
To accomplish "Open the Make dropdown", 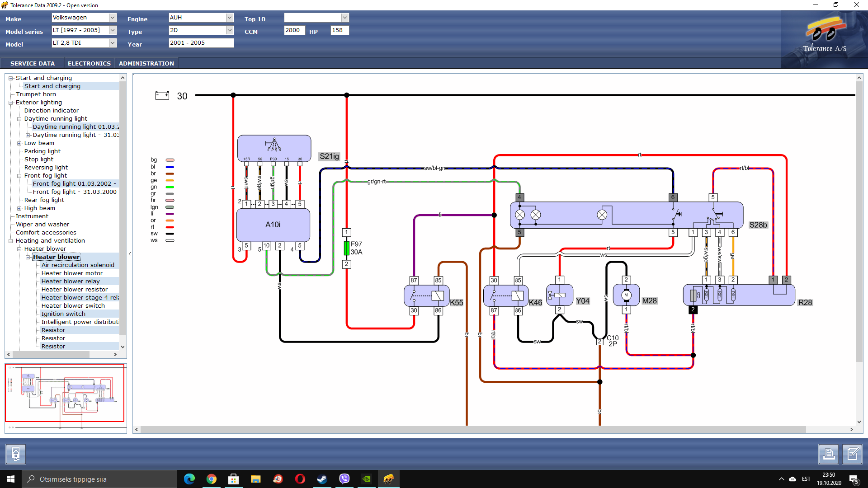I will coord(113,18).
